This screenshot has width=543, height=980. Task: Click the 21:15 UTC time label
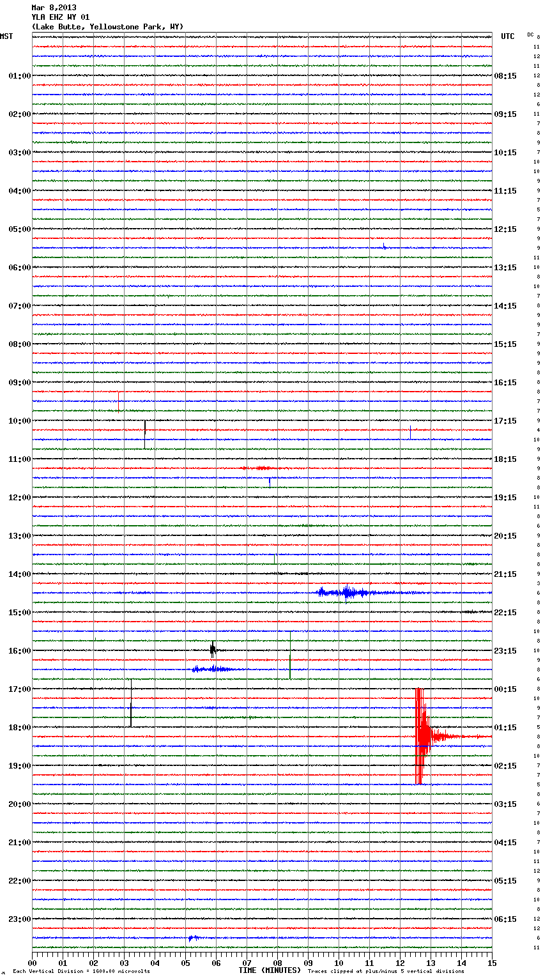pos(505,574)
